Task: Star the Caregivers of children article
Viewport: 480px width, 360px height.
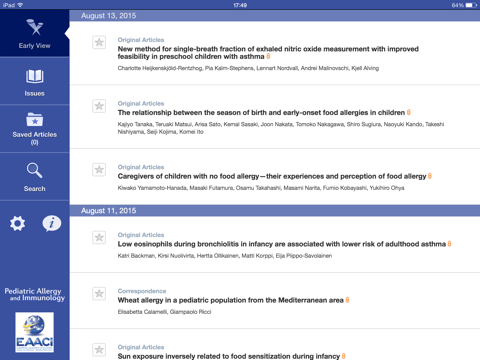Action: pyautogui.click(x=99, y=170)
